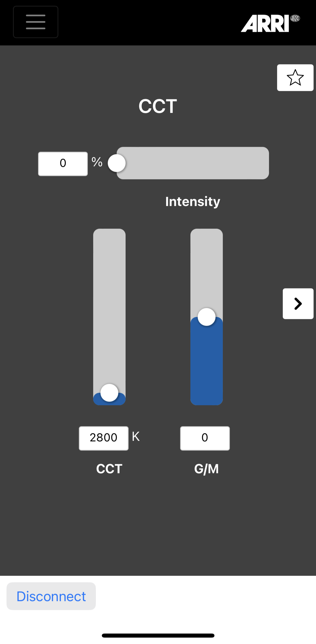Click the Disconnect button
The width and height of the screenshot is (316, 644).
click(51, 596)
